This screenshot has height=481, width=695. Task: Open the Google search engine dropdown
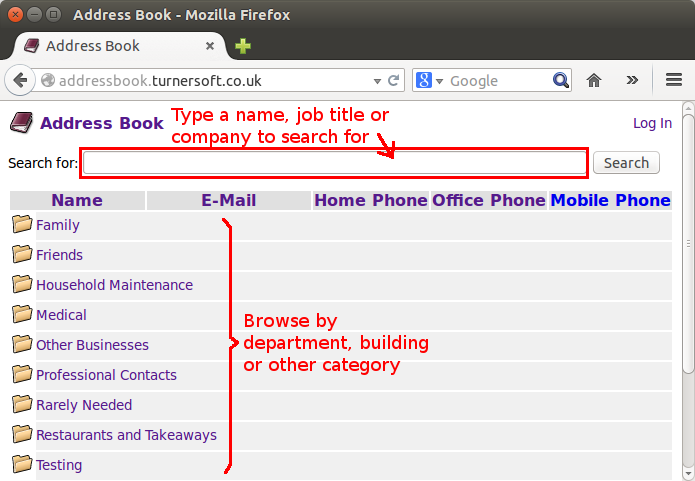pyautogui.click(x=428, y=80)
